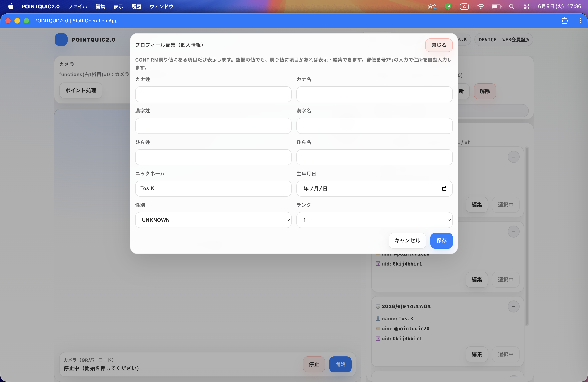This screenshot has width=588, height=382.
Task: Open the ウィンドウ menu
Action: (x=162, y=7)
